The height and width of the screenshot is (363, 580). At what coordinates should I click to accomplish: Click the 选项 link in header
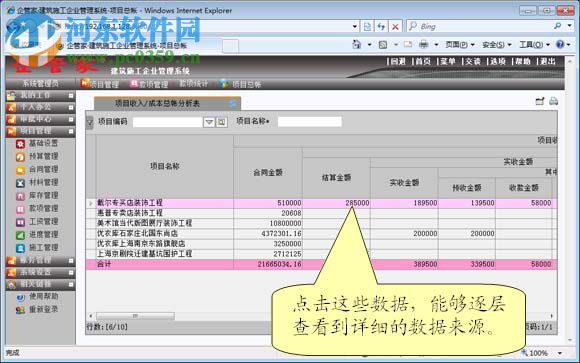(498, 61)
